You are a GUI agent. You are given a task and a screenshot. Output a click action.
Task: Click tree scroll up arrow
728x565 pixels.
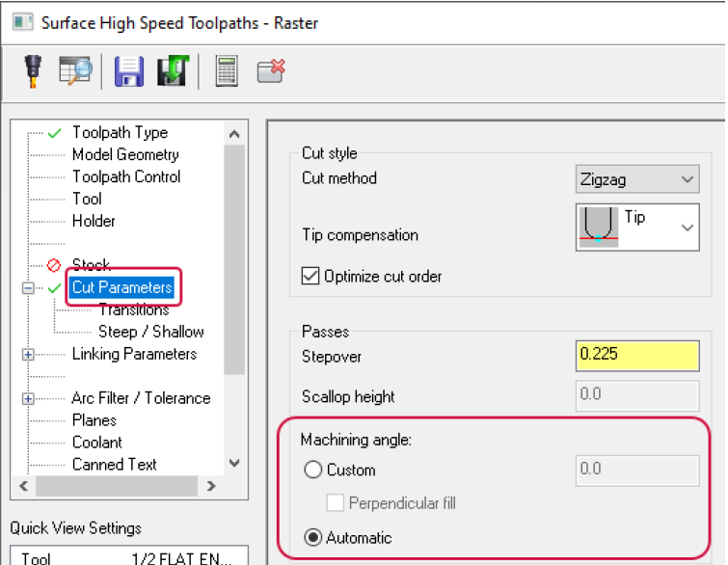click(x=234, y=134)
